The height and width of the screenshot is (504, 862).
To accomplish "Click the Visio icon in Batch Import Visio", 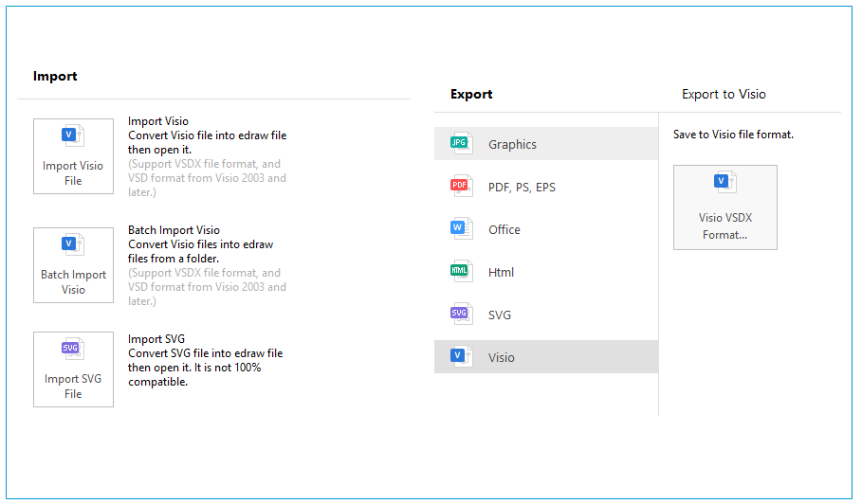I will (x=73, y=244).
